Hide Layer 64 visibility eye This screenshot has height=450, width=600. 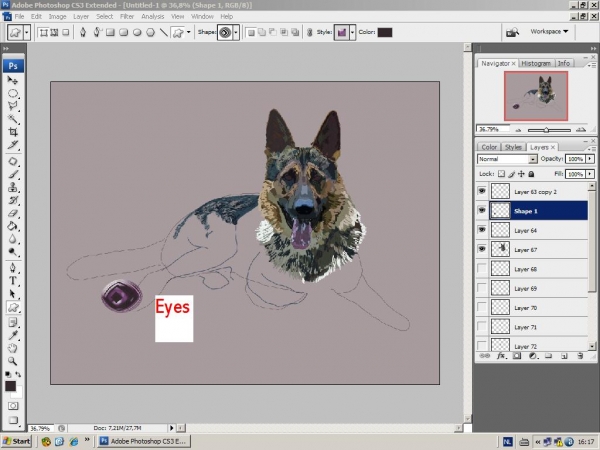coord(482,230)
